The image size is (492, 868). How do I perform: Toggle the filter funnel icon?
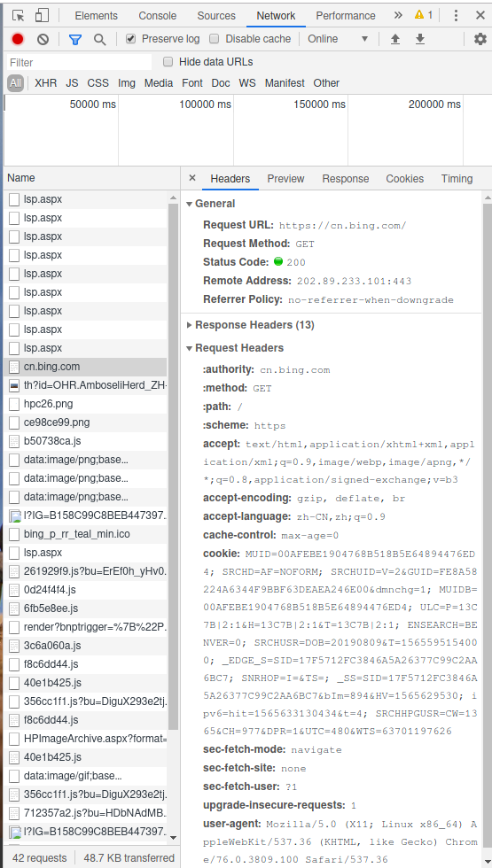(x=74, y=39)
